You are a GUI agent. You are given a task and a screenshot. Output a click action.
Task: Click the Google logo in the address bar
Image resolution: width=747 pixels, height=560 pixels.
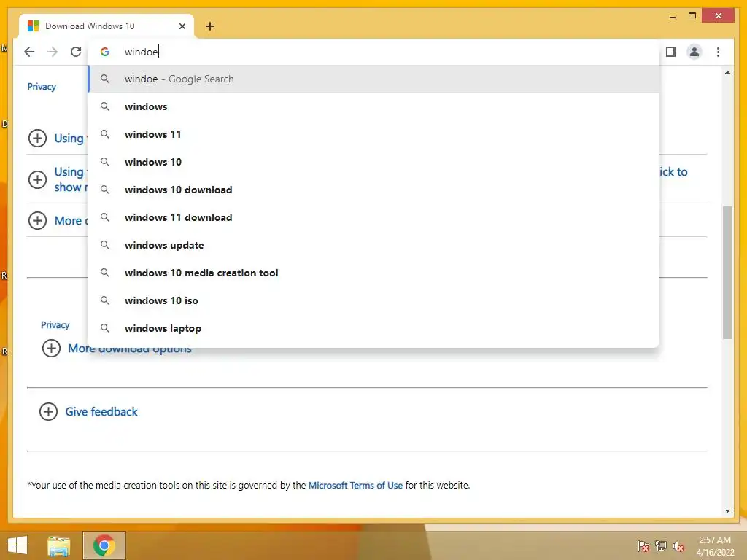click(x=105, y=52)
